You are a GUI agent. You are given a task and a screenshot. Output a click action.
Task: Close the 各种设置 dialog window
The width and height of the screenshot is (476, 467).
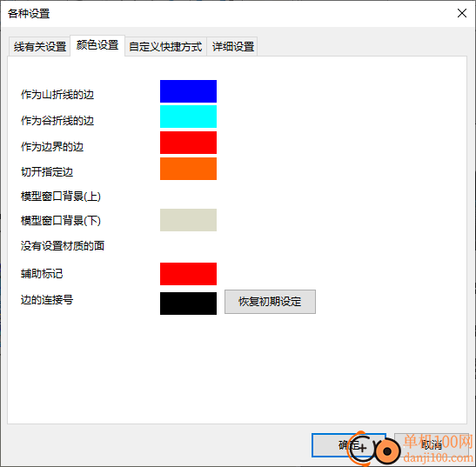pyautogui.click(x=462, y=13)
